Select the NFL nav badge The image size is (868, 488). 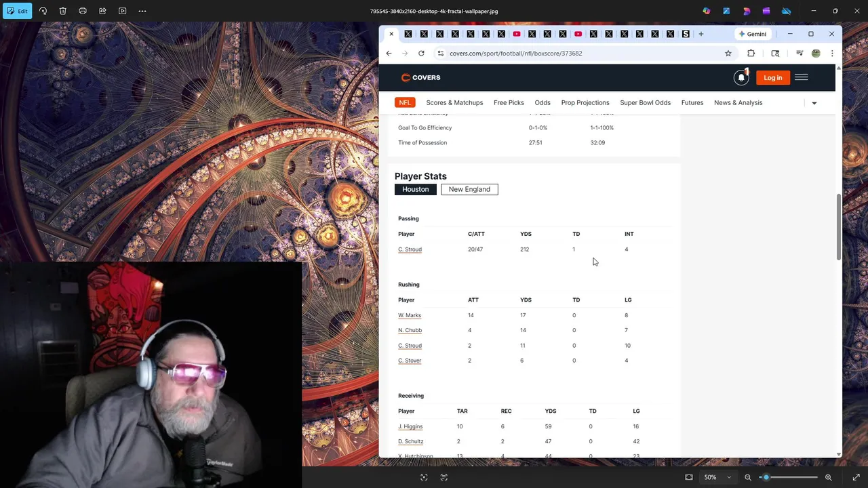tap(405, 102)
